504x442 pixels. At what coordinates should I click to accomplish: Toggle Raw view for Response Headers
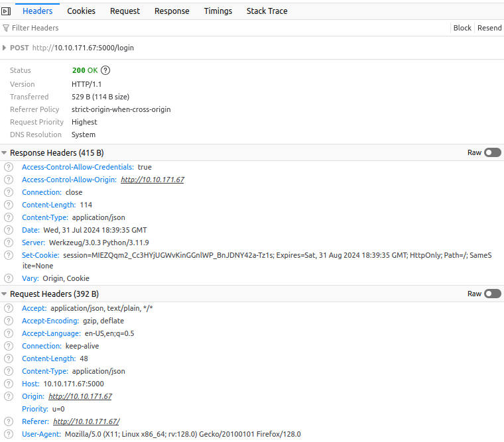pos(492,152)
